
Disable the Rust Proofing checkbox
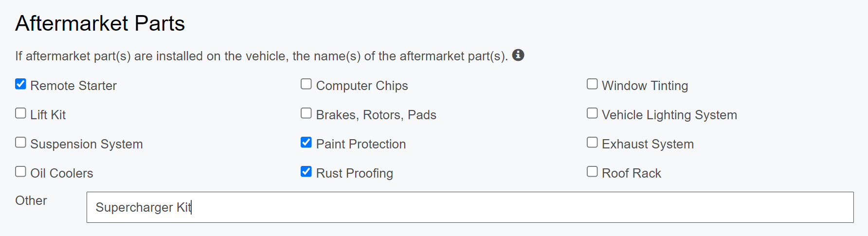306,172
